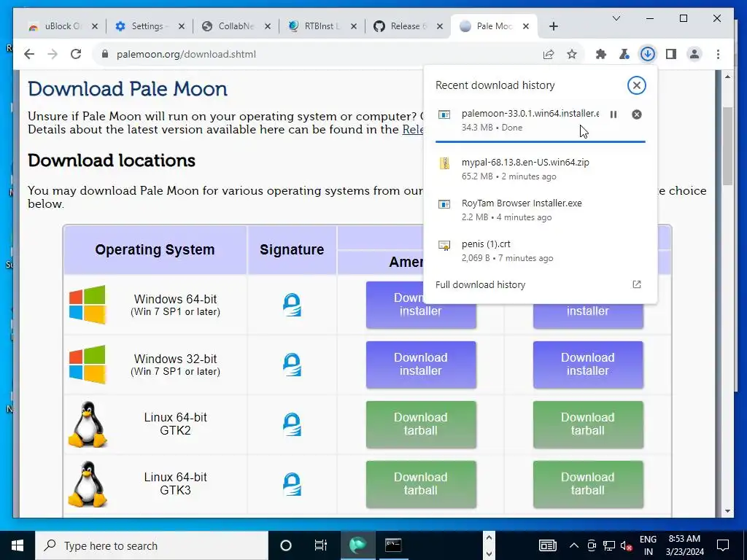Open a new tab with plus button
The width and height of the screenshot is (747, 560).
[x=553, y=26]
